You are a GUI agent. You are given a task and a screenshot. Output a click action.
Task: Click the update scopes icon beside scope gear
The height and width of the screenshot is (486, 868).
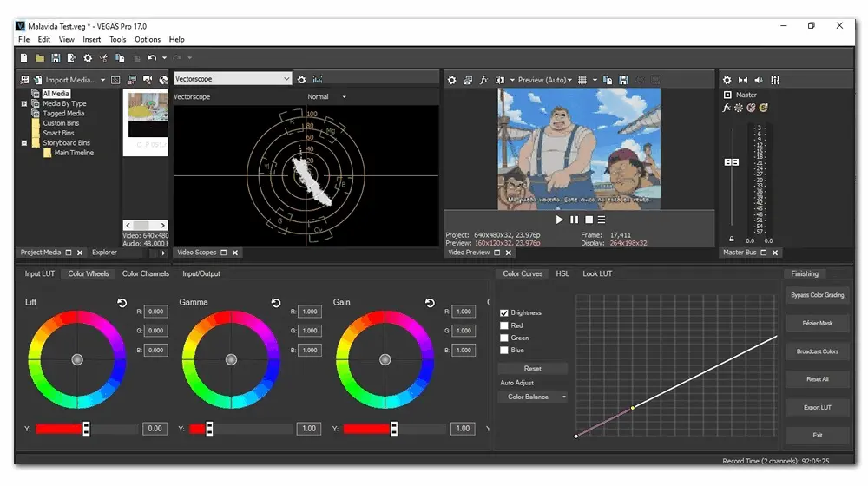point(317,79)
